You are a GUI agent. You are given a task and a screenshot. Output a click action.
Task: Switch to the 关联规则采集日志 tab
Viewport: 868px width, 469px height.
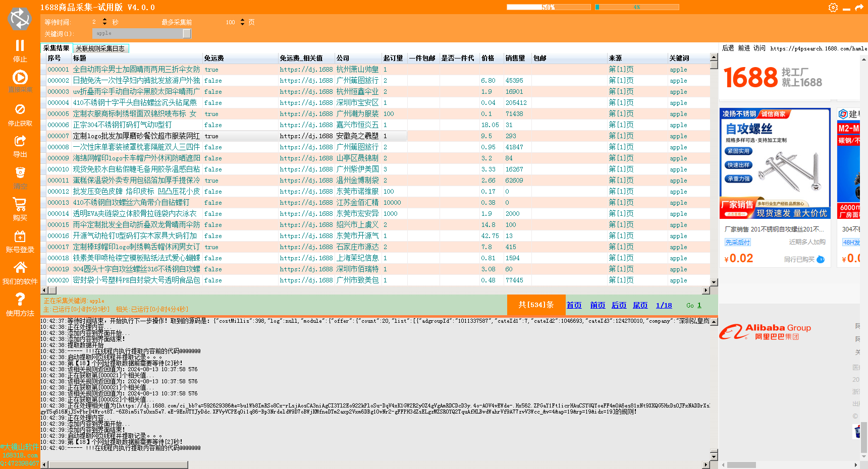click(x=100, y=48)
